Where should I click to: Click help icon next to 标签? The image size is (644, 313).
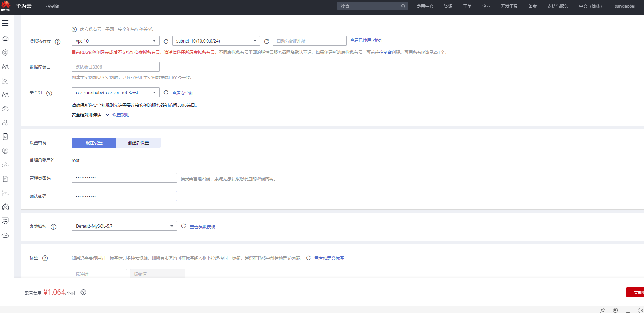45,258
